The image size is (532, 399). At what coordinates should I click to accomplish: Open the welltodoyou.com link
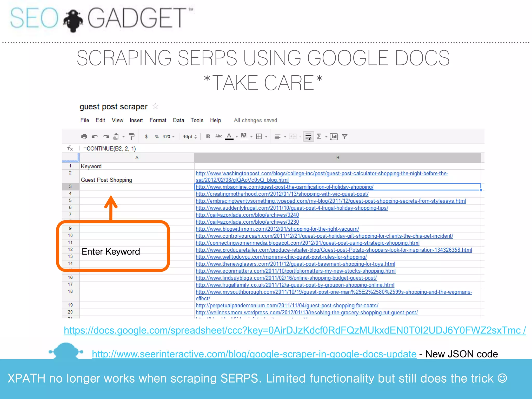pos(281,257)
